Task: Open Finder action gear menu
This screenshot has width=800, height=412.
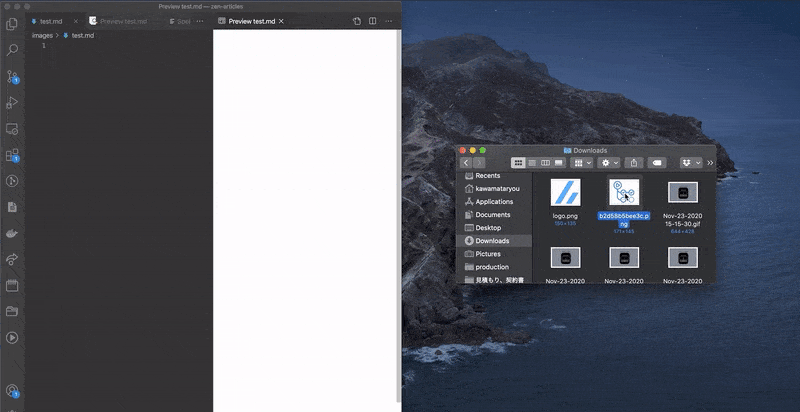Action: click(x=609, y=163)
